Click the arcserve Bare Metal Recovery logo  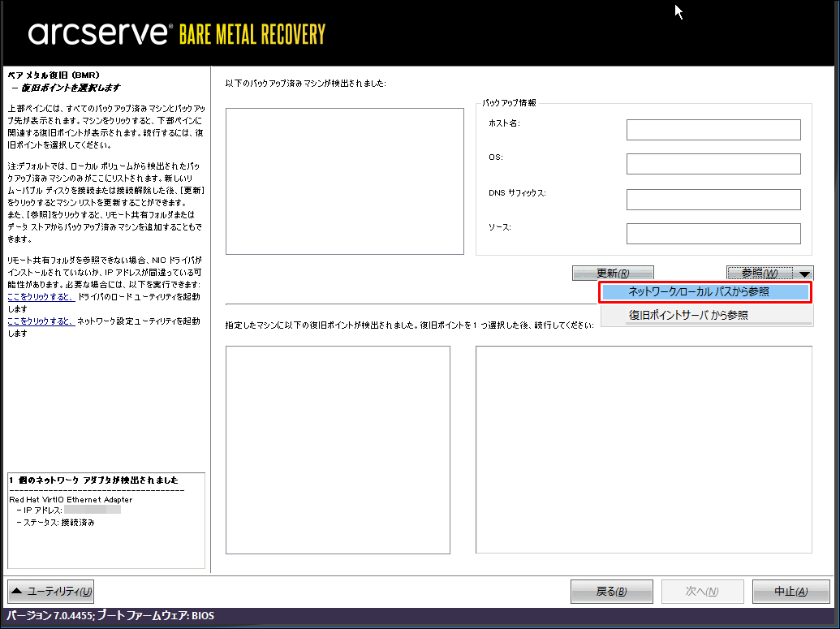click(x=177, y=33)
